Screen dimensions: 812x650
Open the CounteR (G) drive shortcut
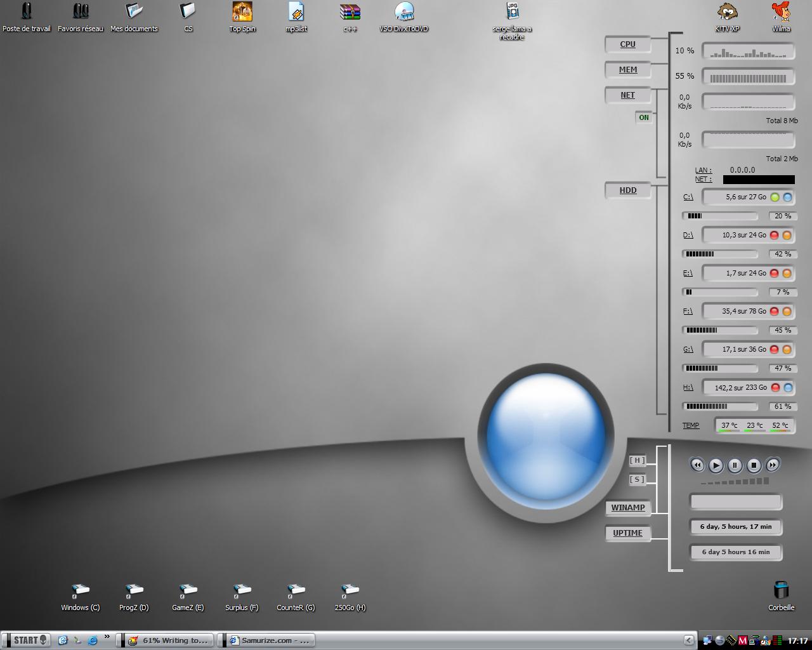(296, 597)
